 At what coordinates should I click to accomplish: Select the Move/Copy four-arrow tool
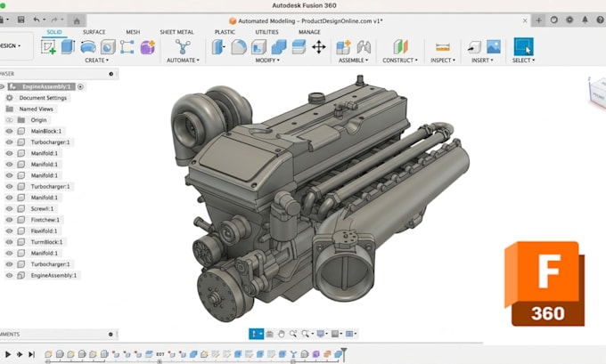[x=319, y=47]
